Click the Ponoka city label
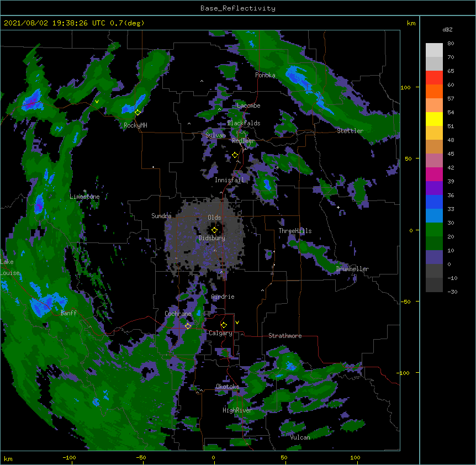476x465 pixels. 265,75
